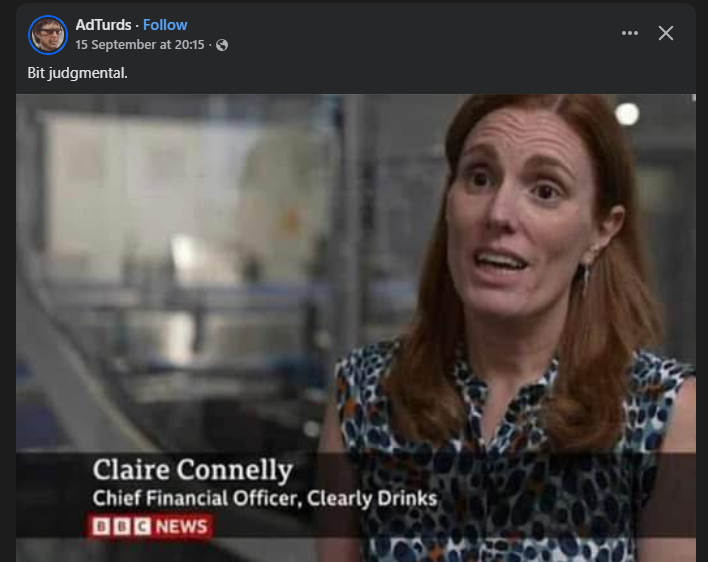Click the dangling earring in the photo
The height and width of the screenshot is (562, 708).
(x=587, y=279)
